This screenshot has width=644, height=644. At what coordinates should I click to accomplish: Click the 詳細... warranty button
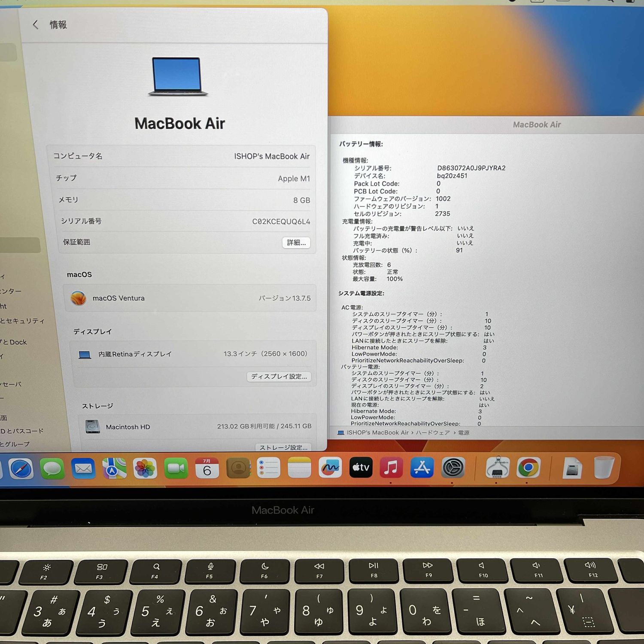click(x=296, y=243)
